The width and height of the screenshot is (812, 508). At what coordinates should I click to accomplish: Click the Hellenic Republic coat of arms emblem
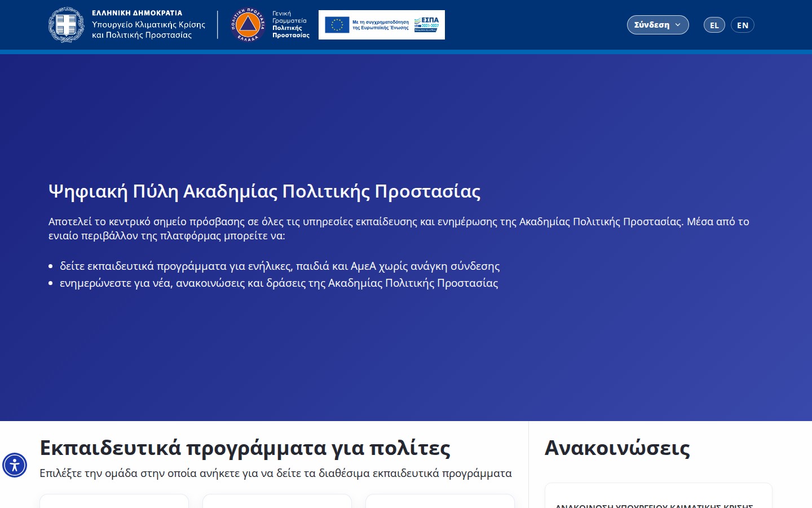click(x=66, y=25)
